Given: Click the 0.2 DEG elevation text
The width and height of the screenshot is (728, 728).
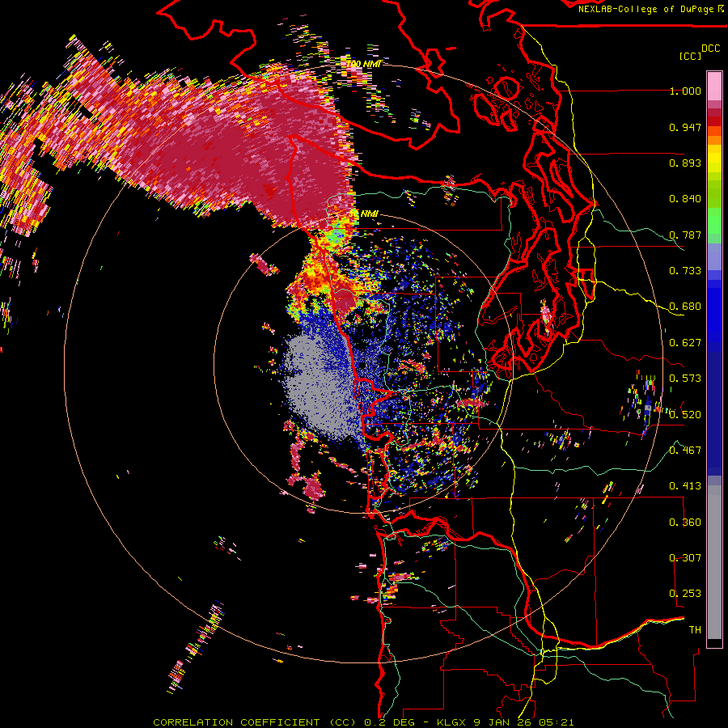Looking at the screenshot, I should pos(389,722).
